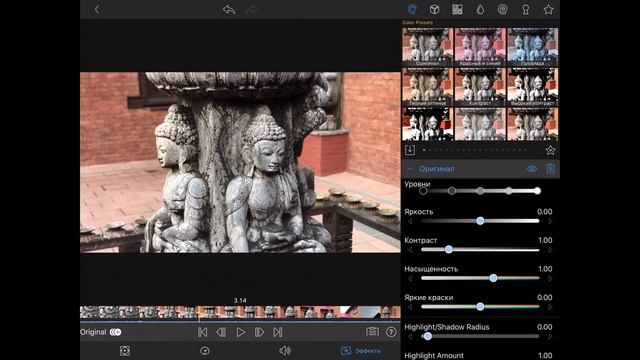Viewport: 640px width, 360px height.
Task: Increase Яркие краски with the right arrow
Action: 550,307
